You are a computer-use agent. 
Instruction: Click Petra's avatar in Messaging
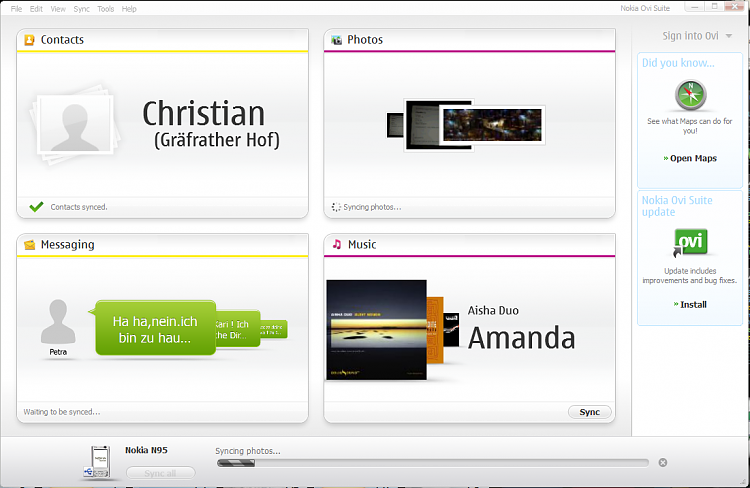pos(58,322)
